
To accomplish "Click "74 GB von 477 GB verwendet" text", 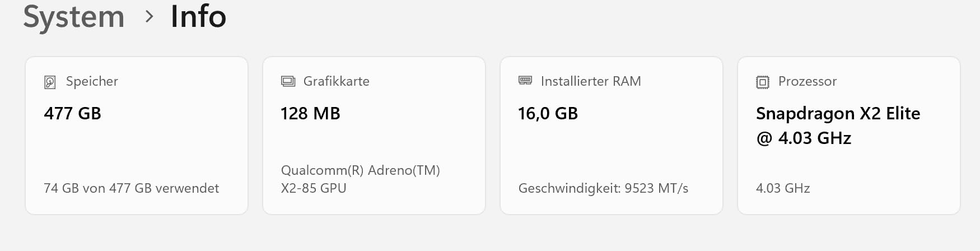I will [131, 188].
